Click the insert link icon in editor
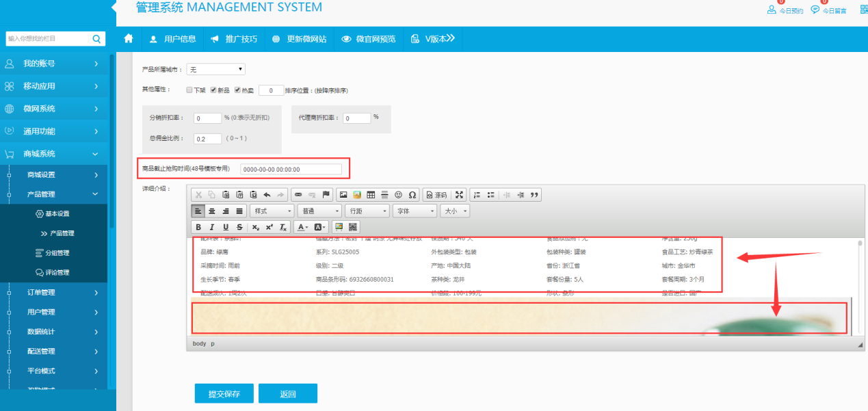 pyautogui.click(x=298, y=195)
